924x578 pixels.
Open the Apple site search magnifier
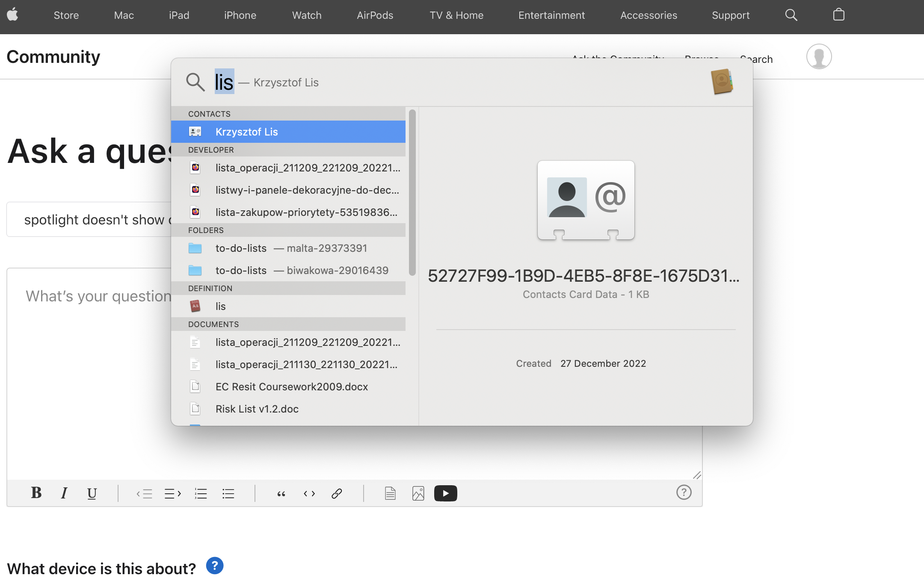coord(791,15)
